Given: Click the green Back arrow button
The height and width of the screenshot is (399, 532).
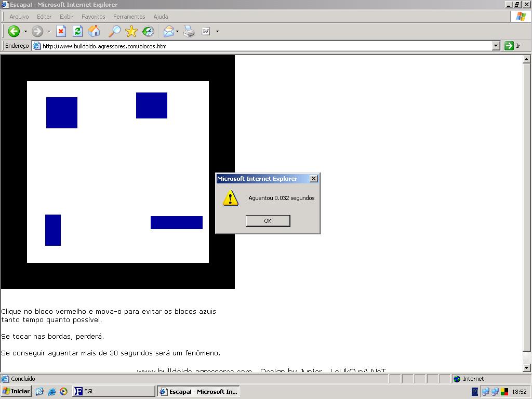Looking at the screenshot, I should tap(14, 31).
